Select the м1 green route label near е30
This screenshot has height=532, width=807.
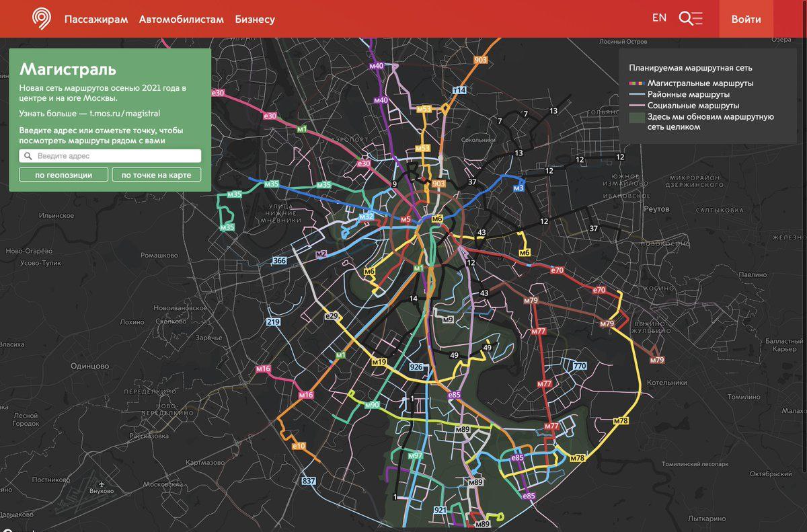click(302, 128)
